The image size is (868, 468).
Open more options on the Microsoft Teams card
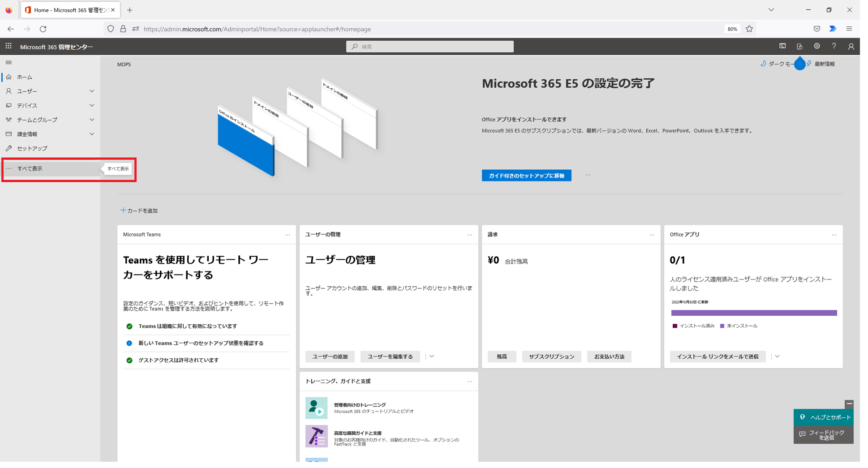[288, 234]
